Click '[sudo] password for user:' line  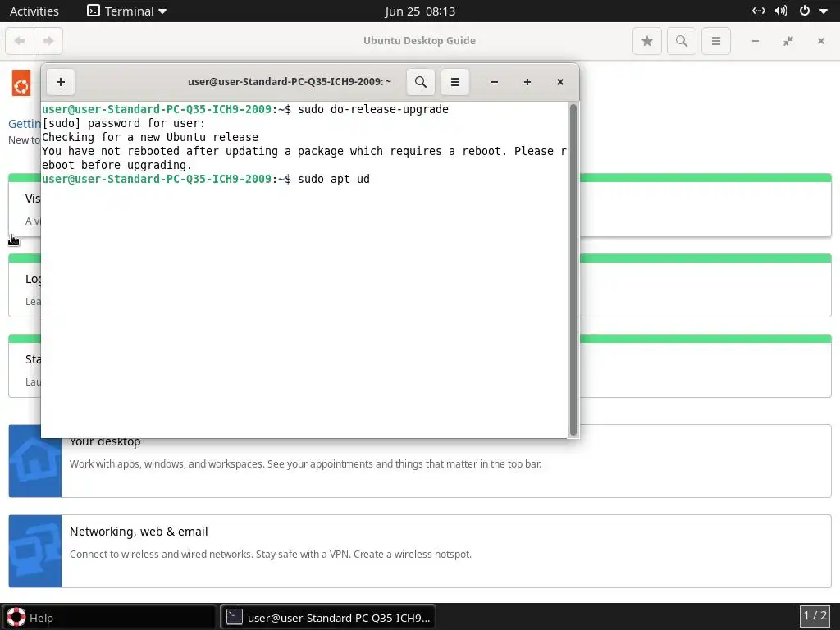click(x=124, y=123)
